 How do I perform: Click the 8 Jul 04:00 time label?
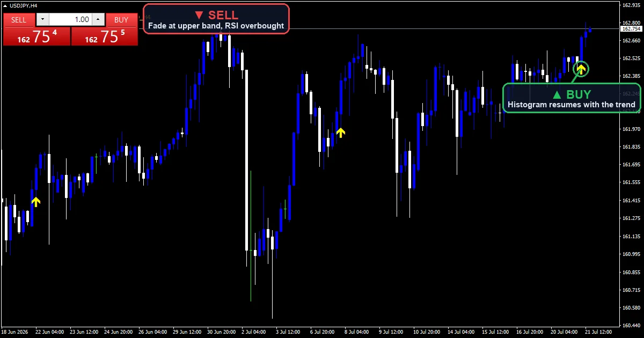pos(356,332)
